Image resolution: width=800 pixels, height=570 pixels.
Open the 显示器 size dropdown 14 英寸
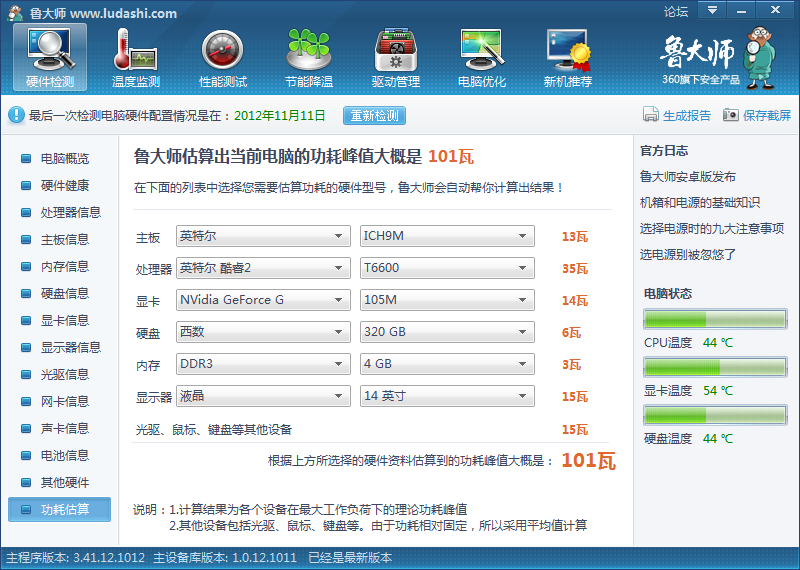tap(447, 396)
